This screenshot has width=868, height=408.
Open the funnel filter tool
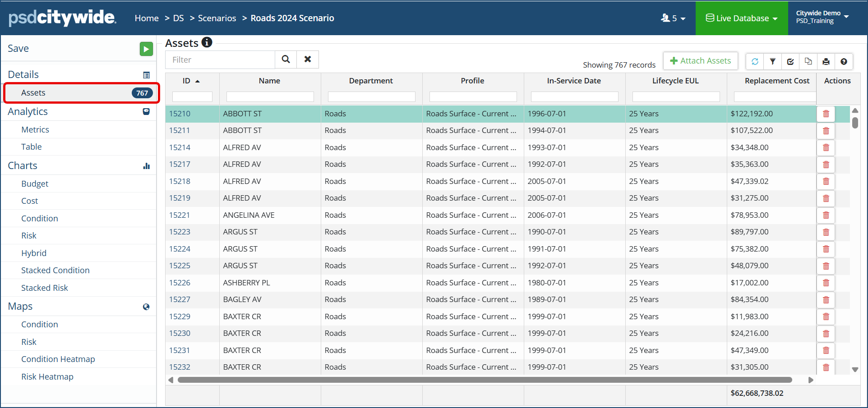click(x=772, y=61)
